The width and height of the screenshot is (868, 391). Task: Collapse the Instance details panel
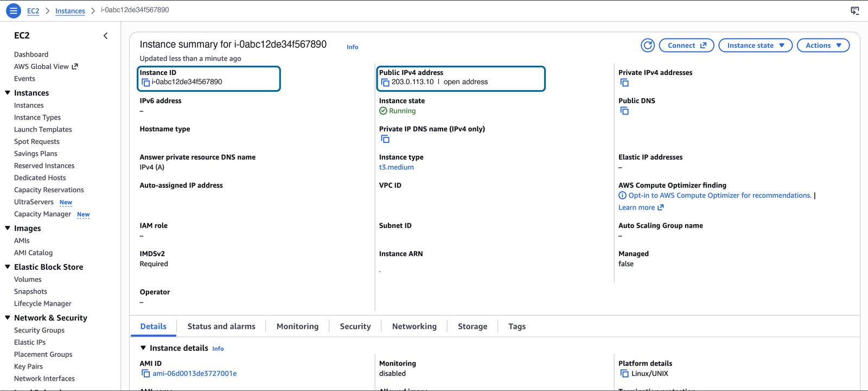[143, 348]
